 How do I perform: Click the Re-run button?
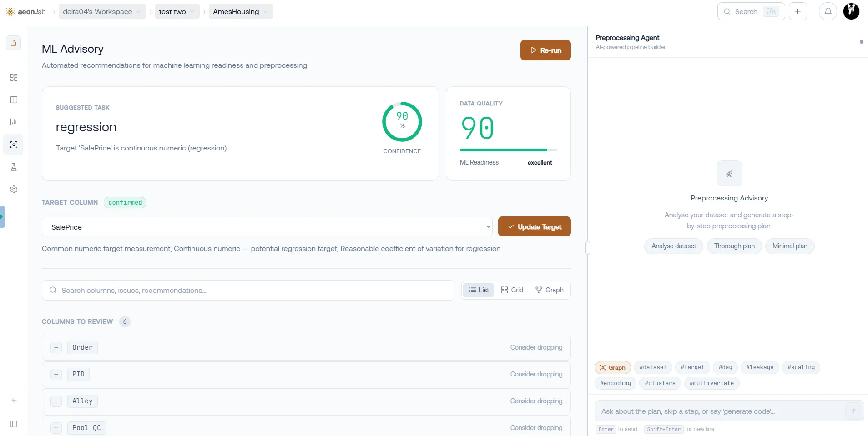pyautogui.click(x=545, y=50)
